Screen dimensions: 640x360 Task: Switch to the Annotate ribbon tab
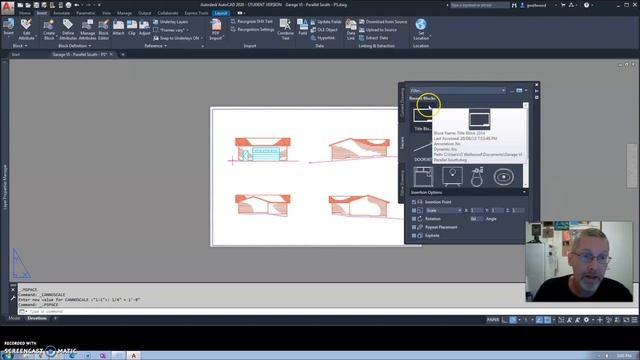click(x=61, y=13)
